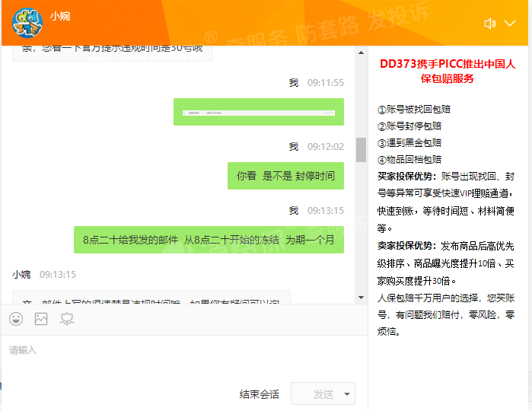
Task: Click message about 8点二十 frozen email
Action: point(209,240)
